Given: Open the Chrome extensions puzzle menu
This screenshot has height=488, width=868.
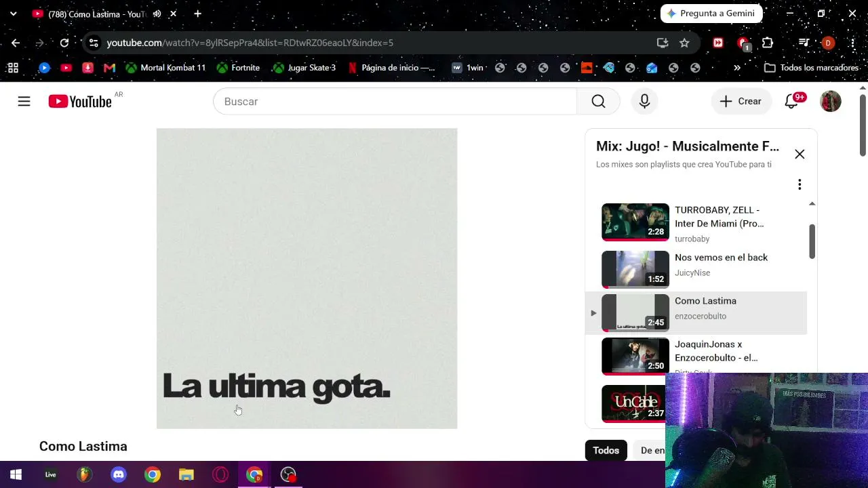Looking at the screenshot, I should click(x=768, y=43).
